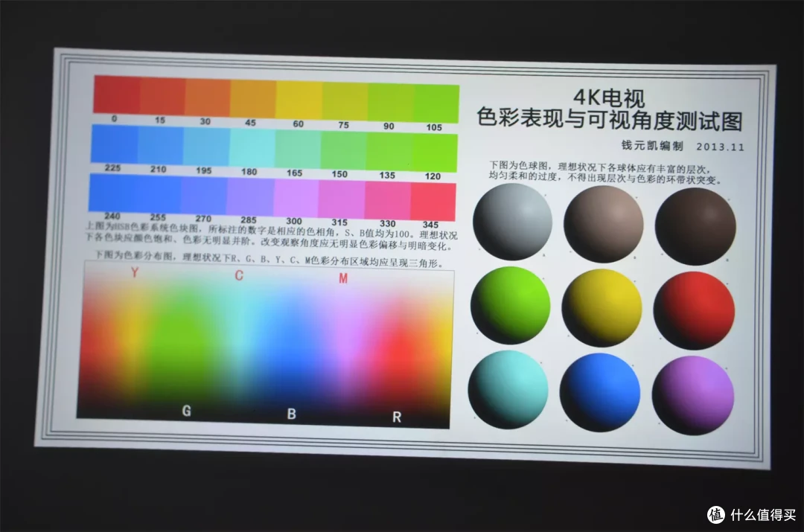804x532 pixels.
Task: Click the white letter B label
Action: (x=291, y=414)
